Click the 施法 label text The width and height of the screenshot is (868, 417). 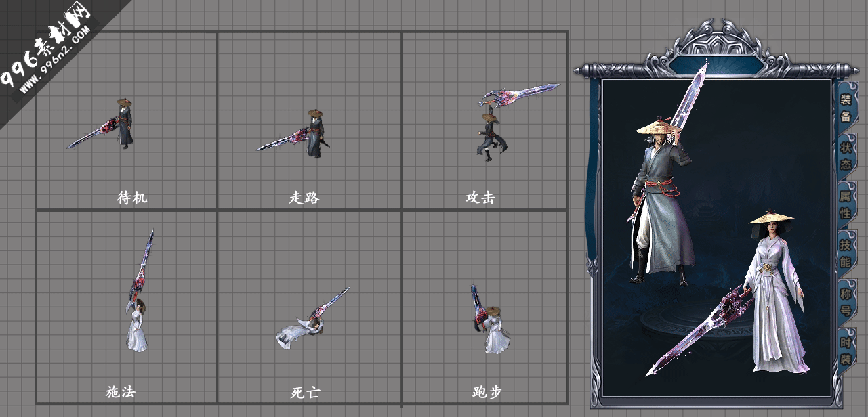pyautogui.click(x=121, y=391)
